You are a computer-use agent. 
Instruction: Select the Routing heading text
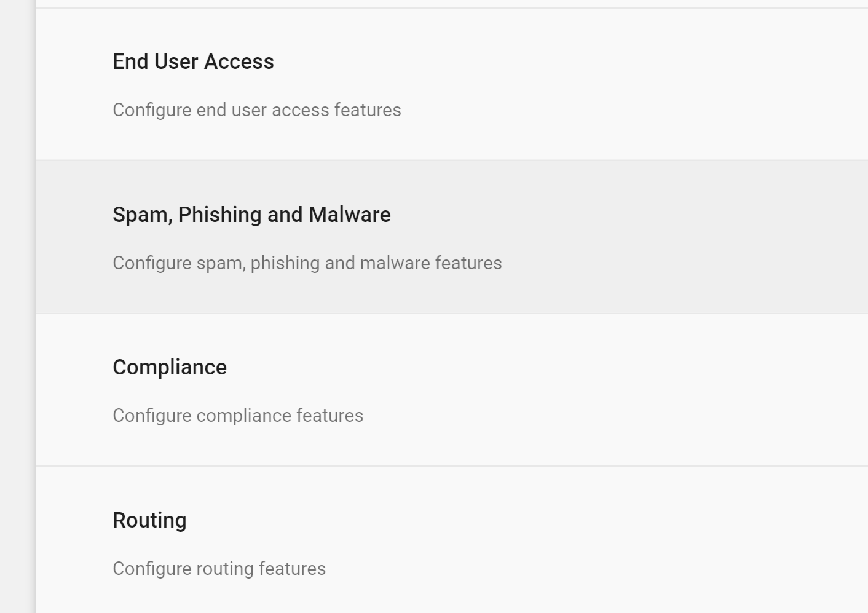point(149,520)
